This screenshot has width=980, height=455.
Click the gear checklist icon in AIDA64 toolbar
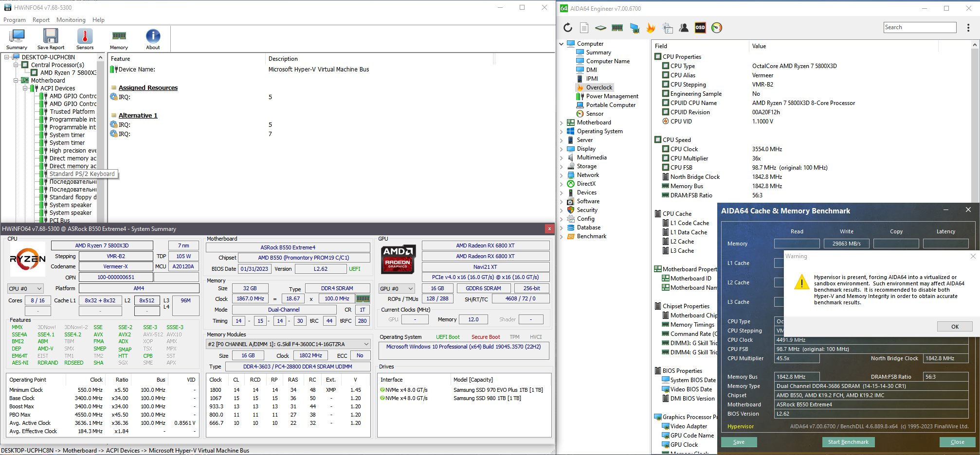coord(668,28)
